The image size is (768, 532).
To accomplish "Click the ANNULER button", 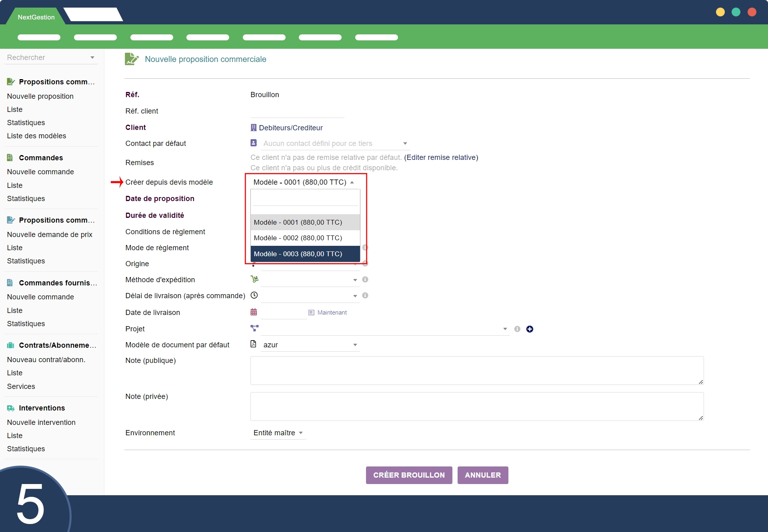I will (482, 475).
